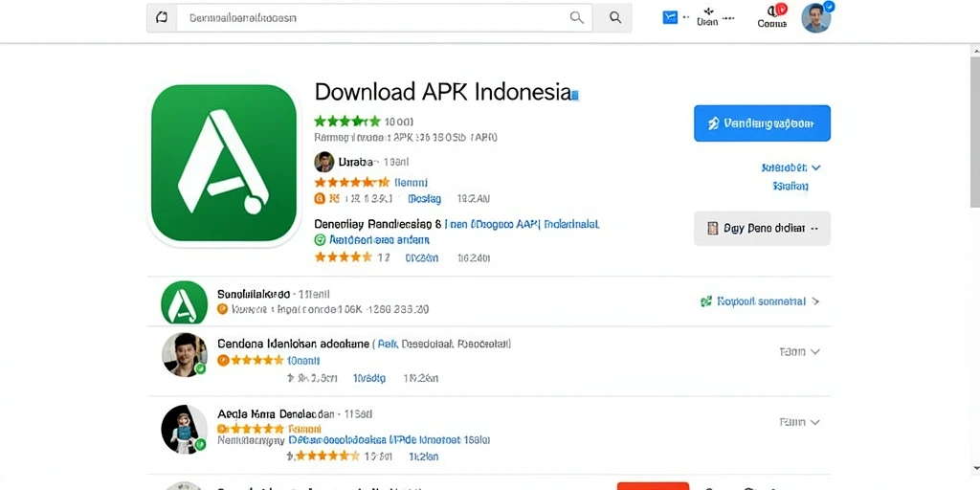Click the orange circle icon under Uraba
This screenshot has width=980, height=490.
tap(320, 199)
